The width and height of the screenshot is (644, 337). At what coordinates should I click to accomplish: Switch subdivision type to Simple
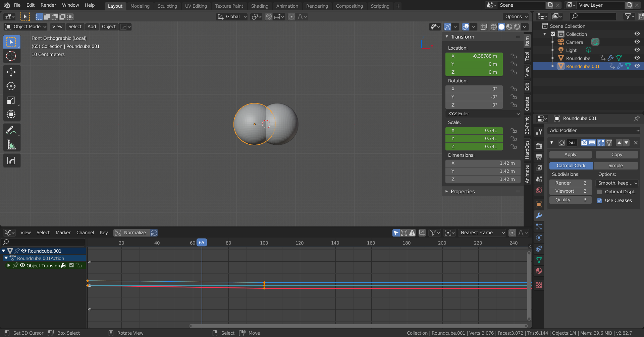615,166
